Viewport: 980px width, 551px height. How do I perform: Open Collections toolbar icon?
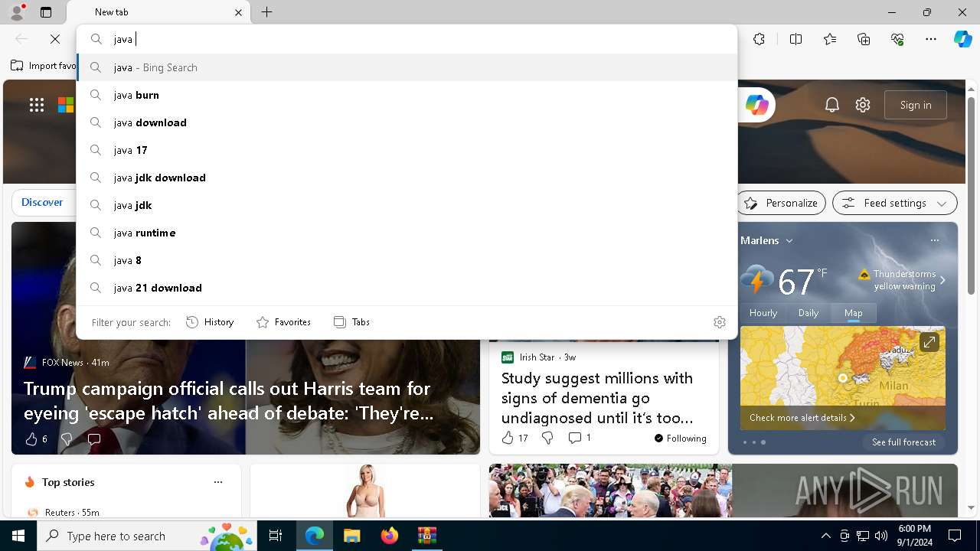pos(864,39)
